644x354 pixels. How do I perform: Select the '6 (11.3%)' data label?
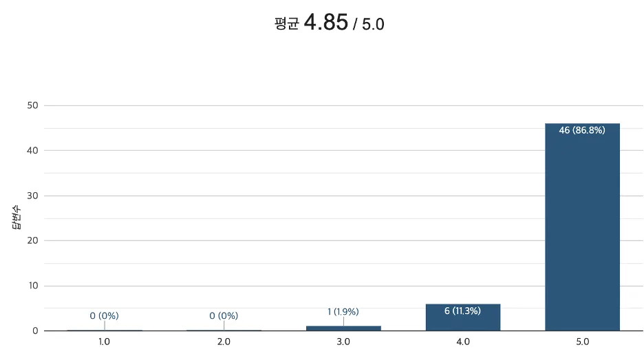coord(462,311)
